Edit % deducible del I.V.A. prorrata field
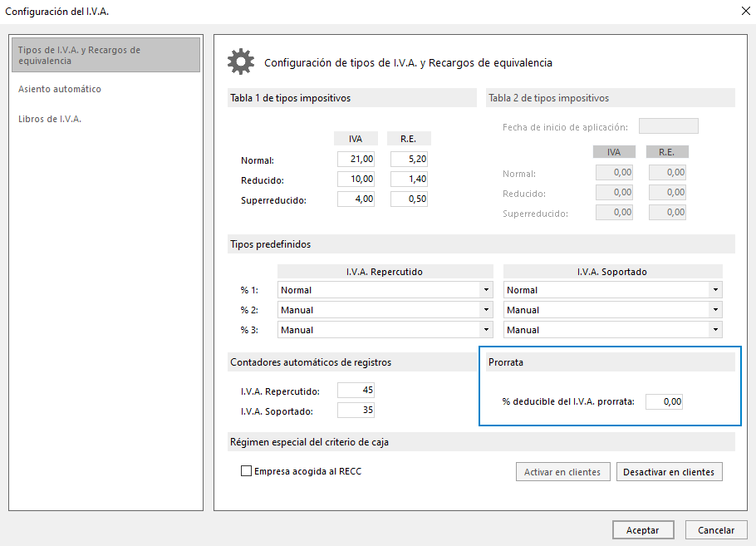The height and width of the screenshot is (546, 756). [x=664, y=401]
